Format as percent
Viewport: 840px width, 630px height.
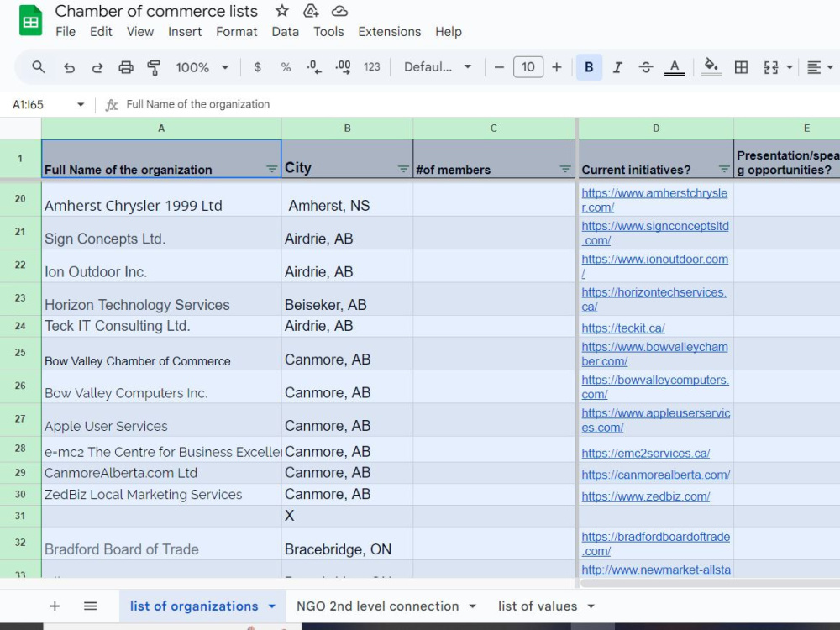(x=286, y=67)
